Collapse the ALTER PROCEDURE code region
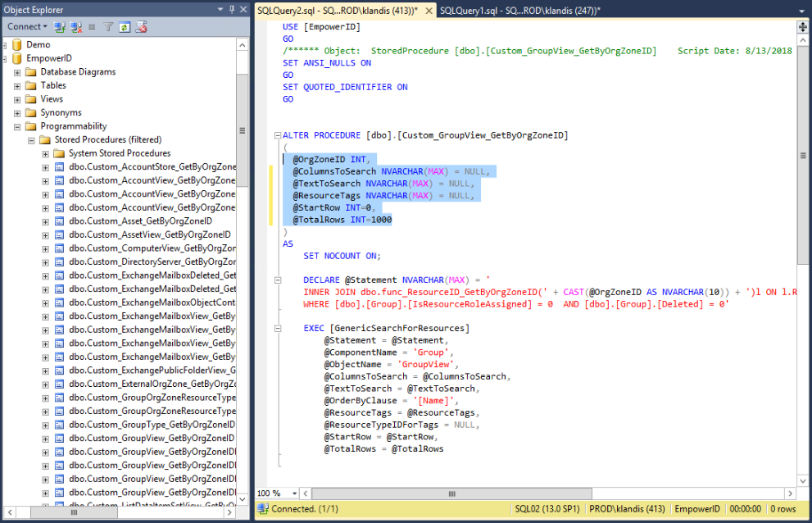 pyautogui.click(x=278, y=135)
